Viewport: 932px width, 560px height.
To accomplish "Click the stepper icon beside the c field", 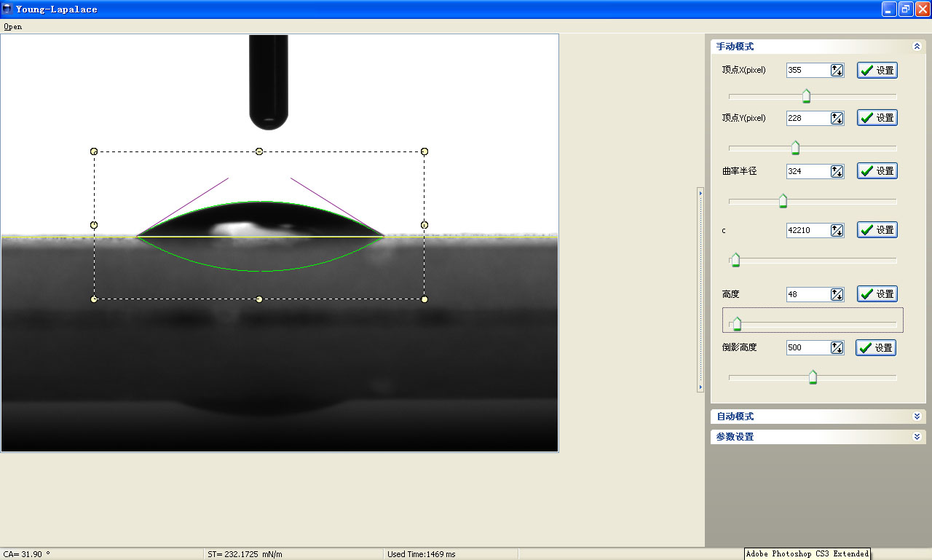I will pyautogui.click(x=837, y=230).
